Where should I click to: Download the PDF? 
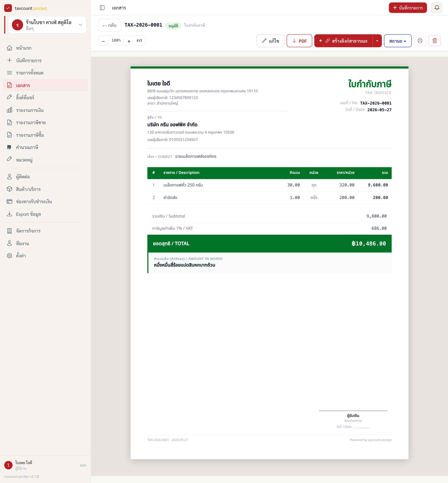299,41
